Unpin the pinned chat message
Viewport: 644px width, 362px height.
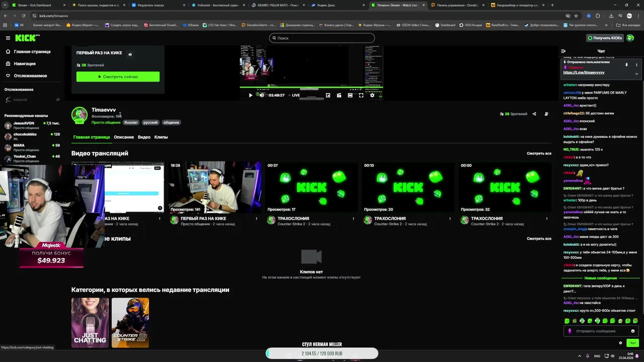point(626,65)
